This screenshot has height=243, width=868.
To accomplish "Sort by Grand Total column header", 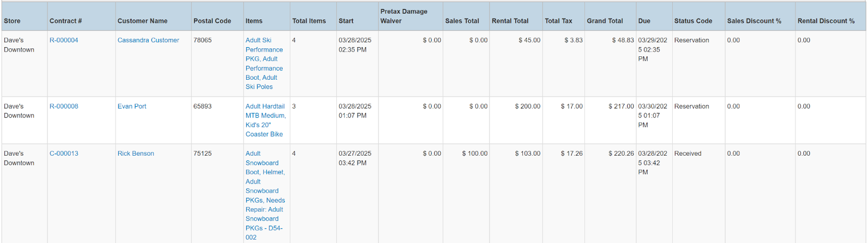I will [604, 21].
